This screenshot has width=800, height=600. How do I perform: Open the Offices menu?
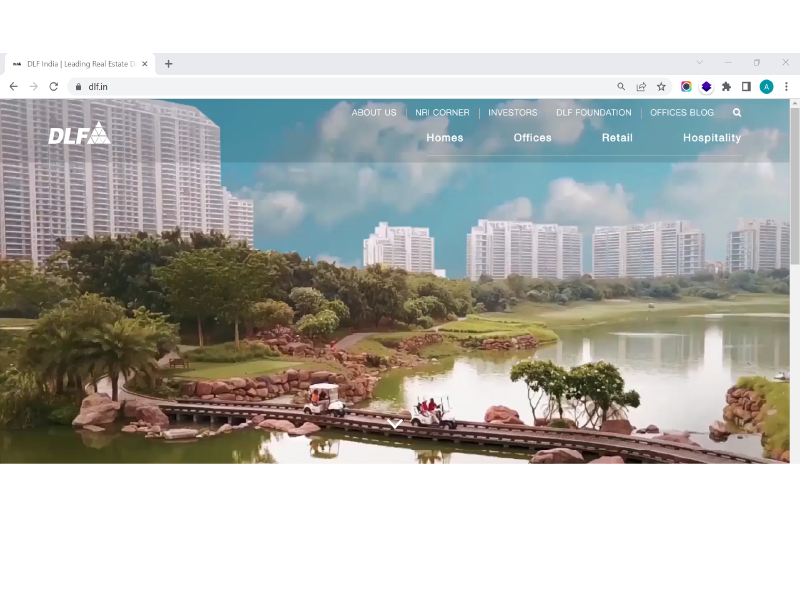coord(532,138)
